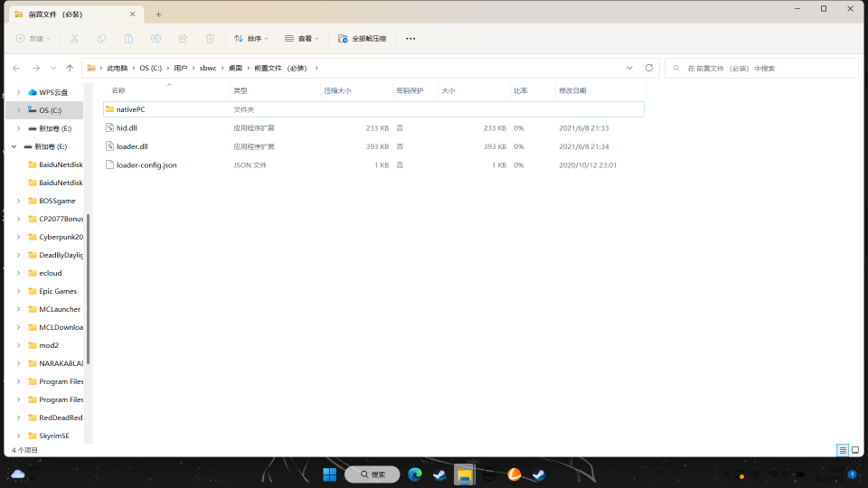Refresh the current folder view
The image size is (868, 488).
click(648, 68)
